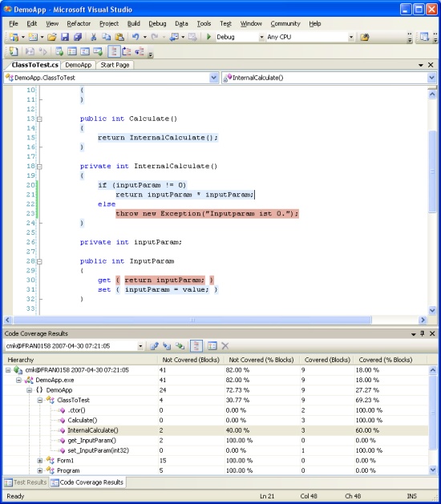
Task: Select the get_InputParam() row in coverage tree
Action: coord(216,441)
